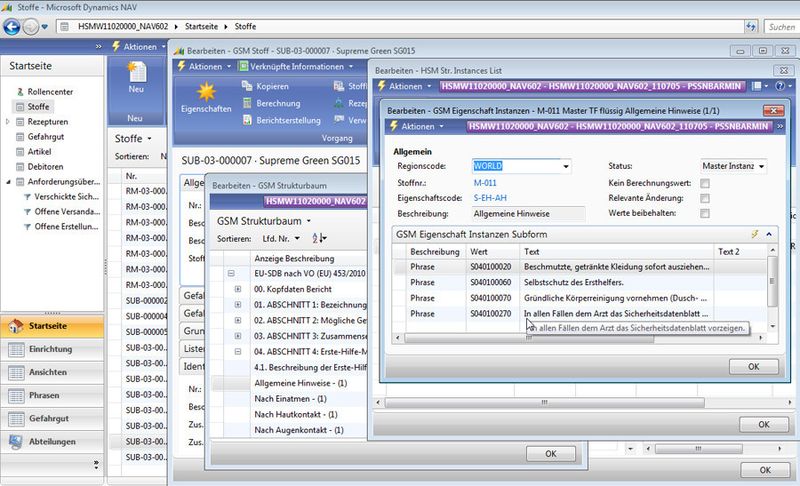Screen dimensions: 800x486
Task: Click OK in GSM Strukturbaum window
Action: [x=551, y=454]
